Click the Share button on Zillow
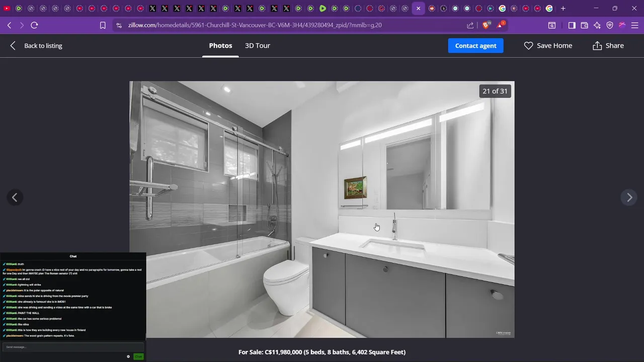This screenshot has width=644, height=362. coord(608,46)
